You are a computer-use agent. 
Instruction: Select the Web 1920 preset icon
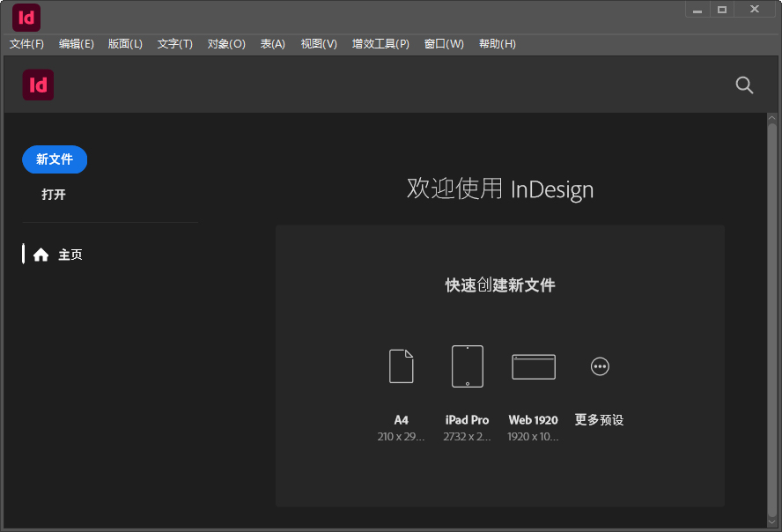point(533,366)
